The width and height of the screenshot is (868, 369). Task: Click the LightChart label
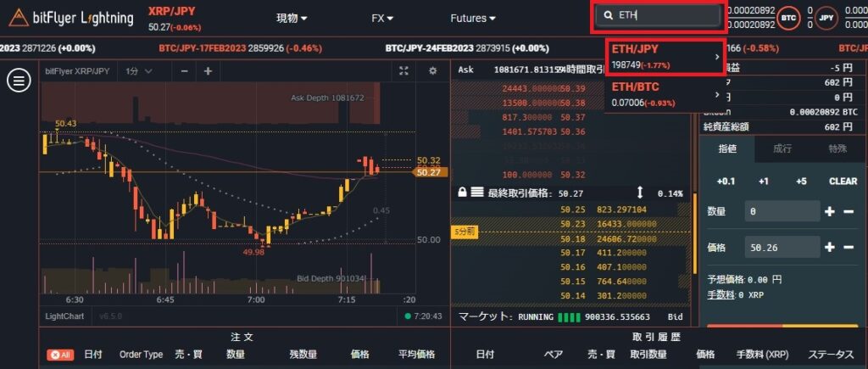tap(64, 316)
